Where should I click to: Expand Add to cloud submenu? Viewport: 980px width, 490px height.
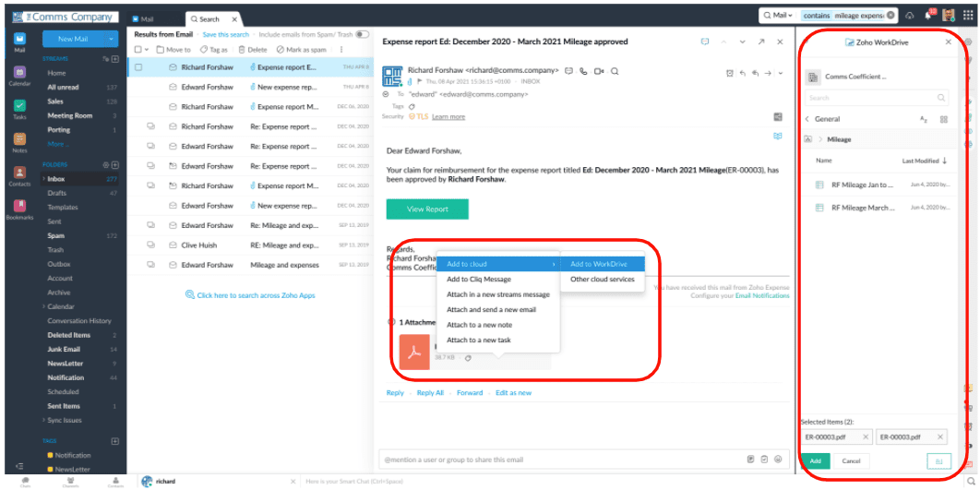pos(498,264)
